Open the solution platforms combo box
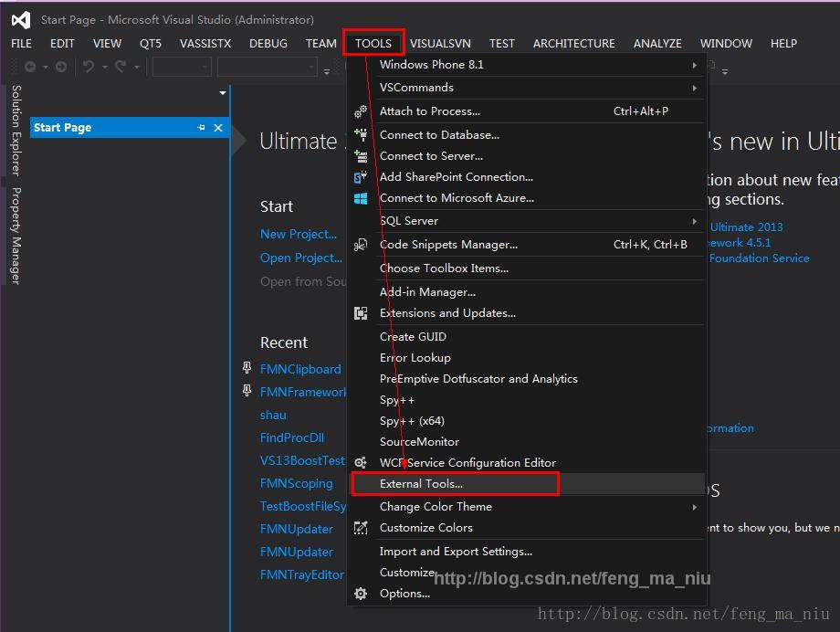 pyautogui.click(x=268, y=67)
